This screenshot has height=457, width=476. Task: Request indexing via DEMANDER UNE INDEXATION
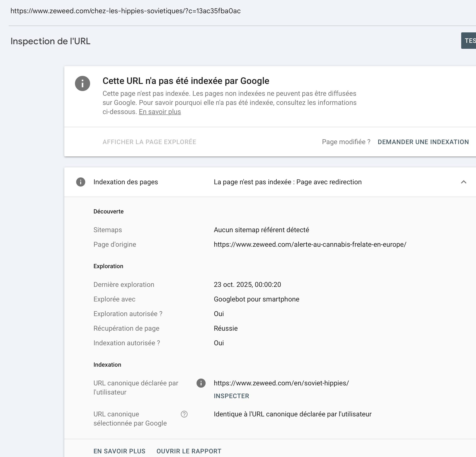pos(423,142)
